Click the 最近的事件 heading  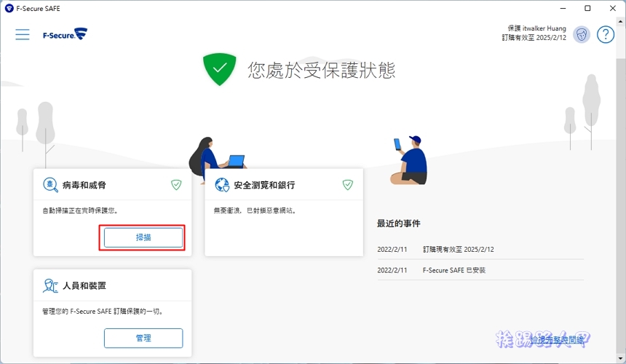point(398,223)
